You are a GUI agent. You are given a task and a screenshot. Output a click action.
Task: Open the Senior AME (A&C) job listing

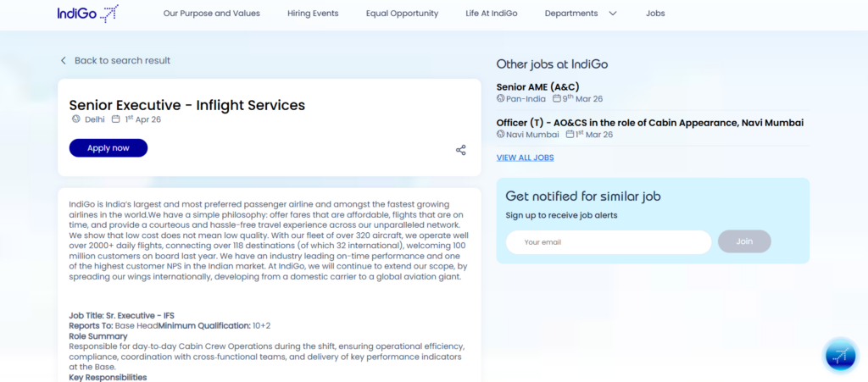[537, 86]
